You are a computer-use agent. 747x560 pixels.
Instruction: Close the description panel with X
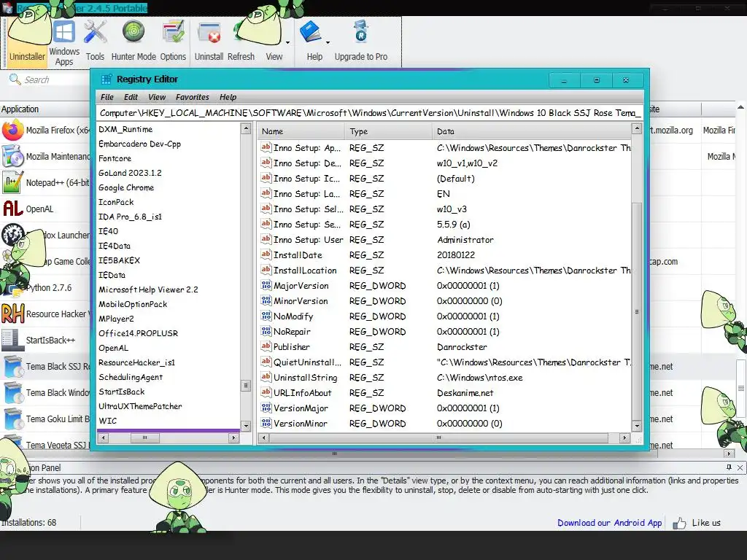(x=740, y=467)
